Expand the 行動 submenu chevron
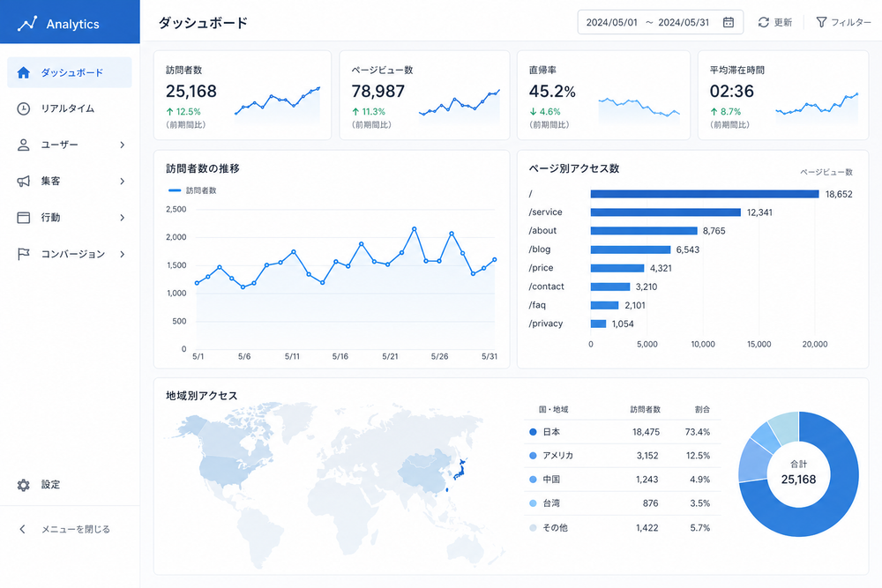882x588 pixels. [x=122, y=218]
